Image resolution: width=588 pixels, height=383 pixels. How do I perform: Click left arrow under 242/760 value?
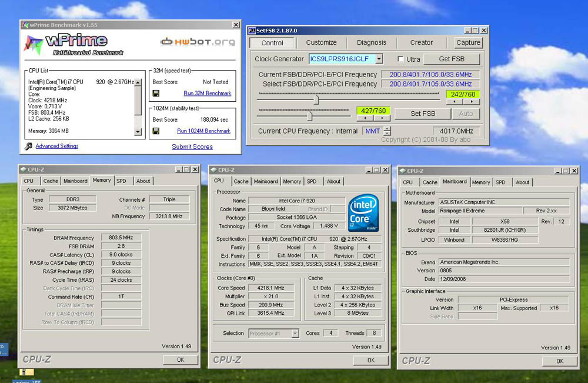point(455,102)
